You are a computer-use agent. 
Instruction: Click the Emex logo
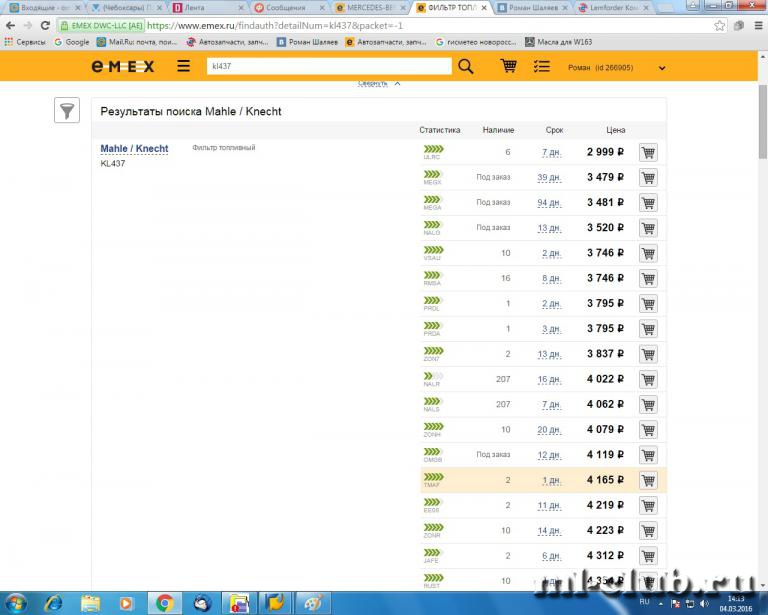click(x=122, y=66)
